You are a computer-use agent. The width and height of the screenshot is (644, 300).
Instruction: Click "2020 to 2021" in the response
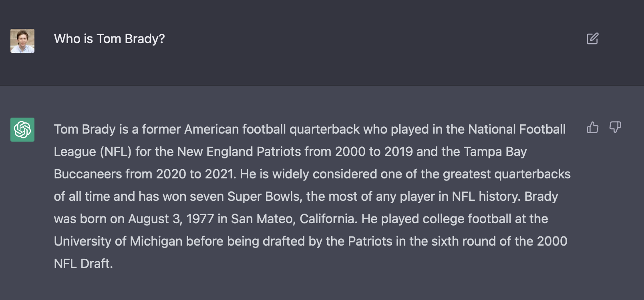coord(195,174)
